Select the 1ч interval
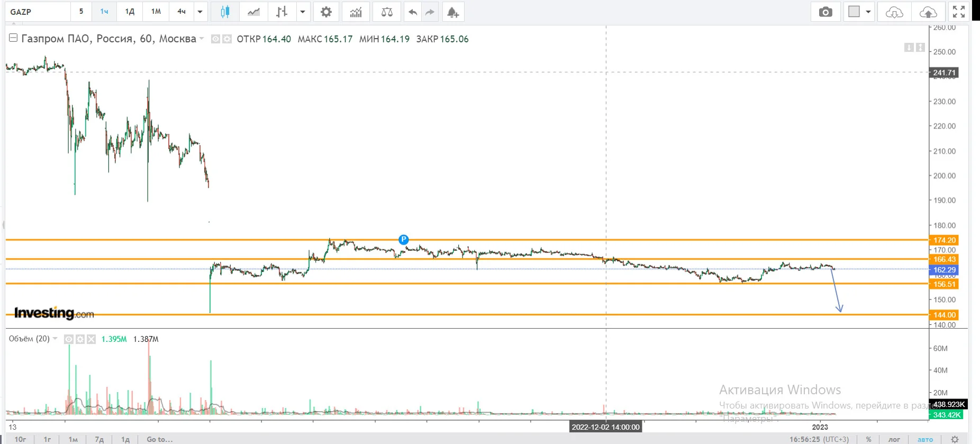This screenshot has height=444, width=980. point(104,12)
